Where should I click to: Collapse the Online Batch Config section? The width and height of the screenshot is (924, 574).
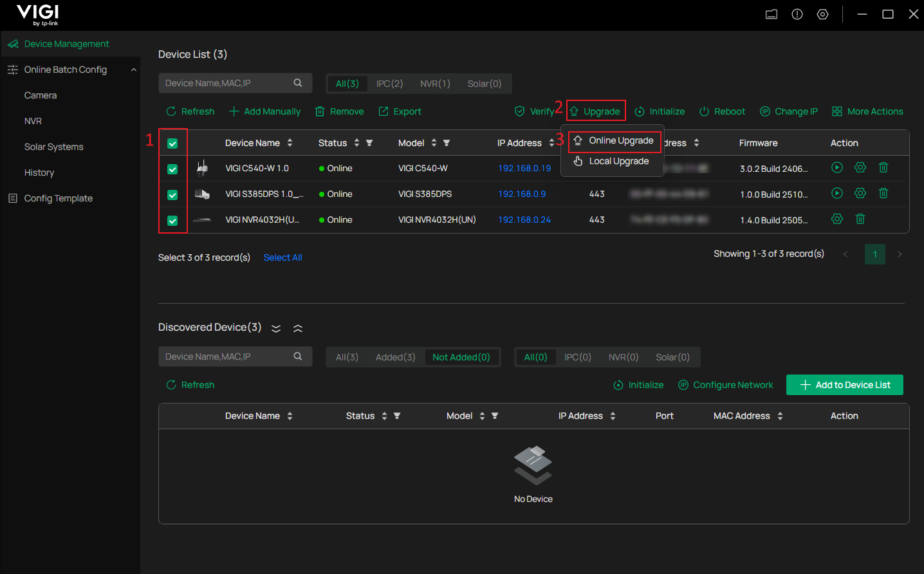[x=133, y=69]
